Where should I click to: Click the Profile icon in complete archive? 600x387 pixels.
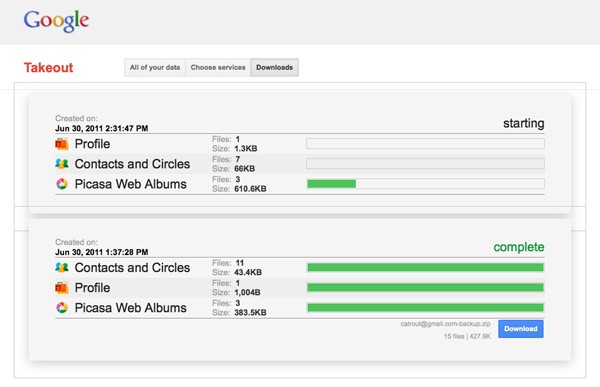62,287
